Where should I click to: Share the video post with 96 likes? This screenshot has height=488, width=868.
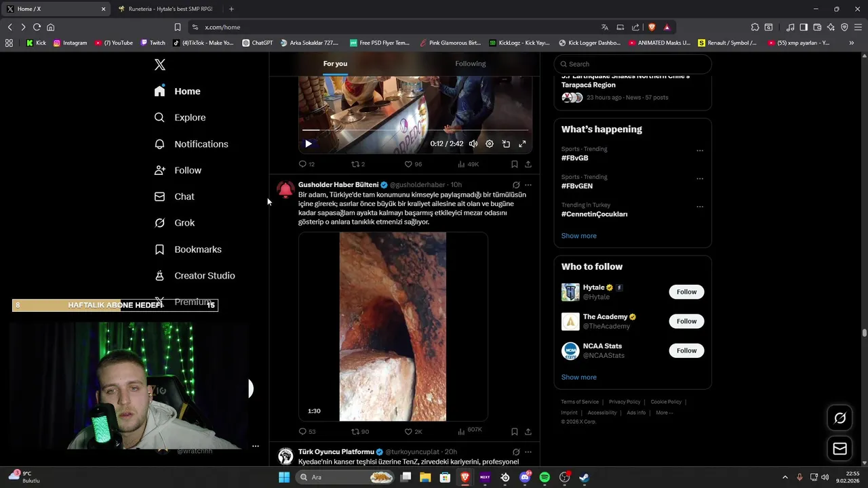tap(528, 164)
